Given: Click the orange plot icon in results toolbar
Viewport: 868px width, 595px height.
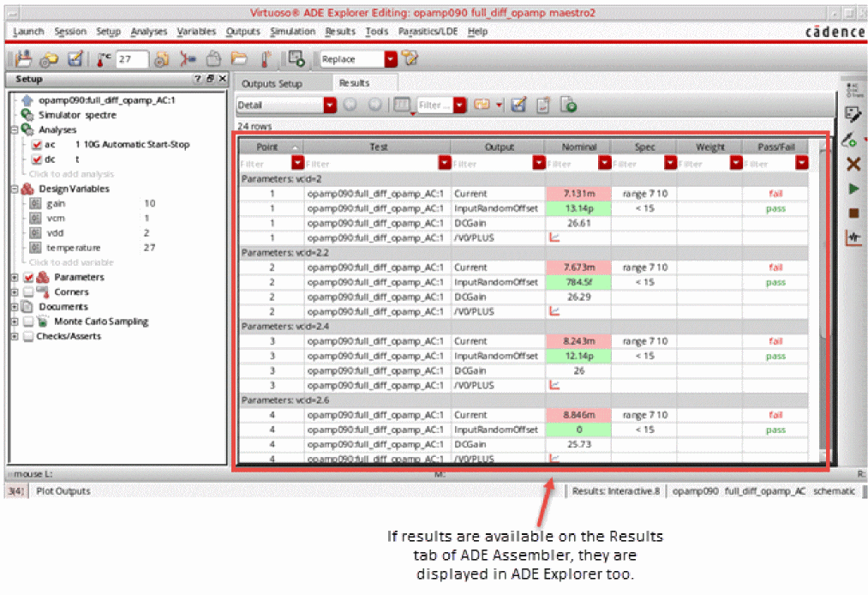Looking at the screenshot, I should [482, 104].
